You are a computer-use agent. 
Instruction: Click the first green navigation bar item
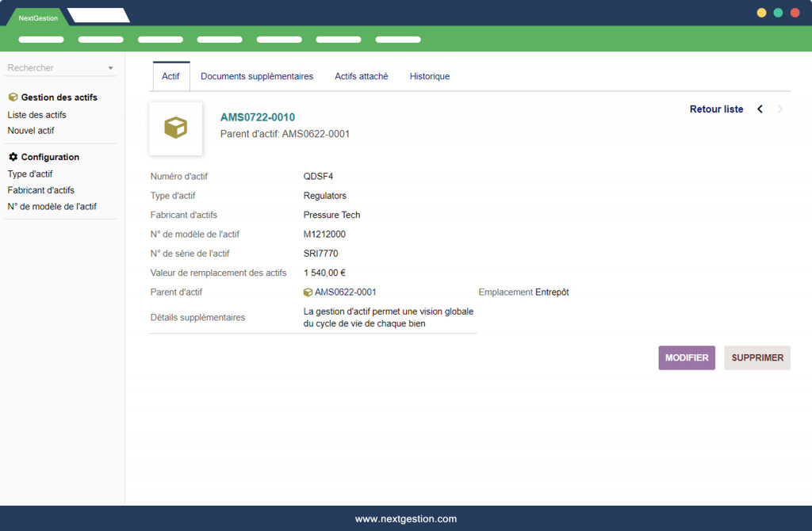tap(41, 40)
